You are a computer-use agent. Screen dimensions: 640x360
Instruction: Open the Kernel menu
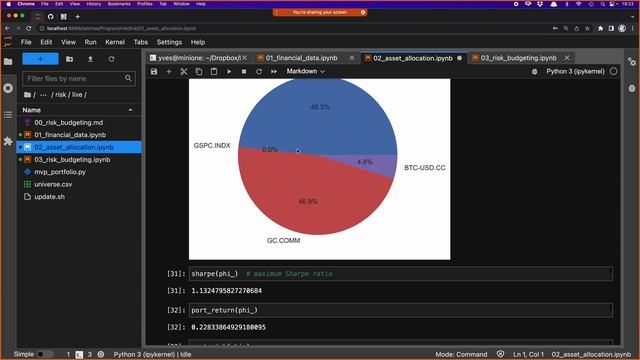pyautogui.click(x=115, y=42)
